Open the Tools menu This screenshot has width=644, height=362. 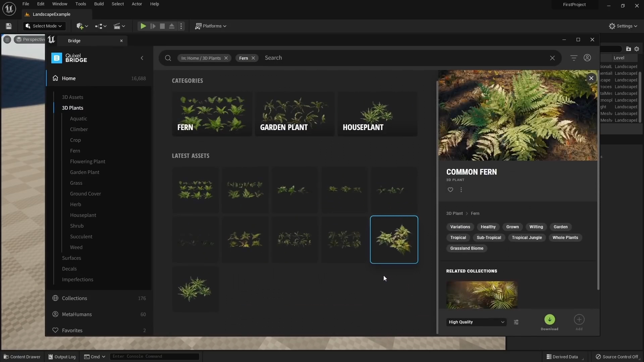click(x=80, y=4)
